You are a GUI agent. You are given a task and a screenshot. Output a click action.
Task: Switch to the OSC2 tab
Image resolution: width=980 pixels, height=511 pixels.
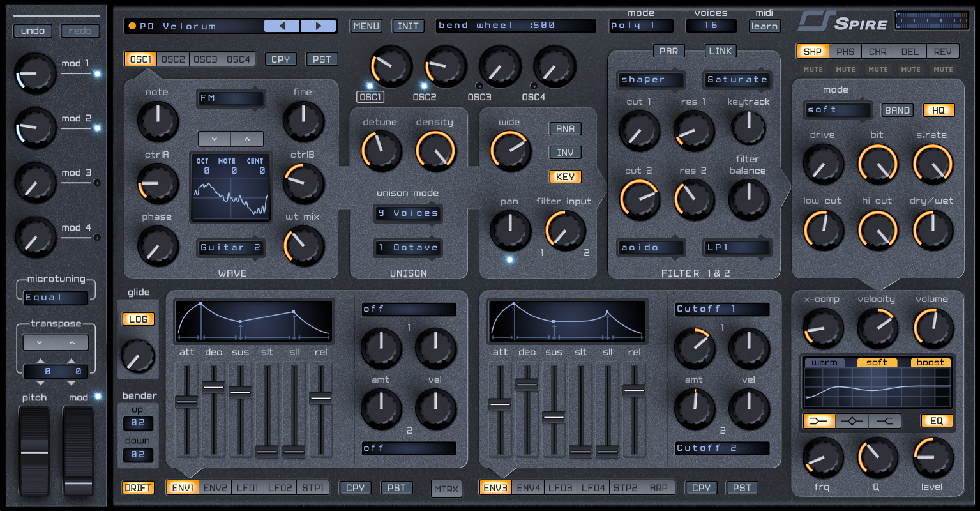(x=172, y=58)
